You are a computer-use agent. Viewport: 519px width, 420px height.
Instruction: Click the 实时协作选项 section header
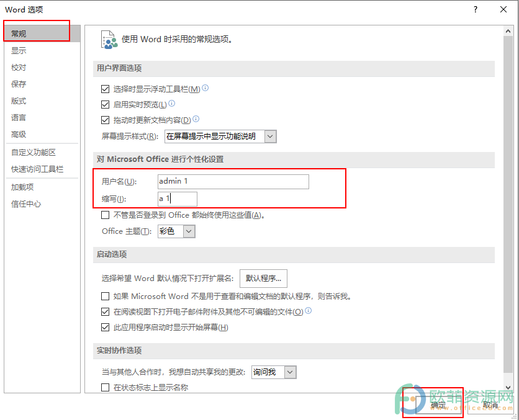tap(294, 351)
